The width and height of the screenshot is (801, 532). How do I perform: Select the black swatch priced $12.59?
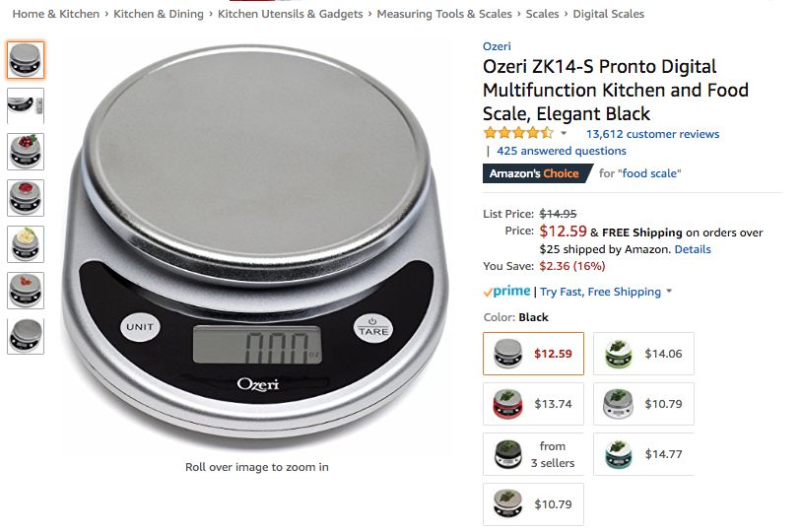[x=533, y=354]
